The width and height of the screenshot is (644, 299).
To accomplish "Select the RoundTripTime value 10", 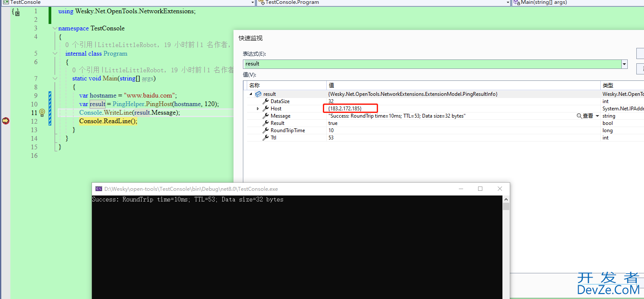I will [331, 130].
